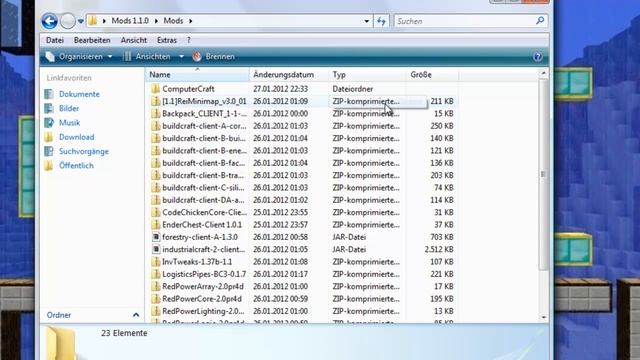Switch views with the Ansichten button
The image size is (640, 360).
coord(147,57)
